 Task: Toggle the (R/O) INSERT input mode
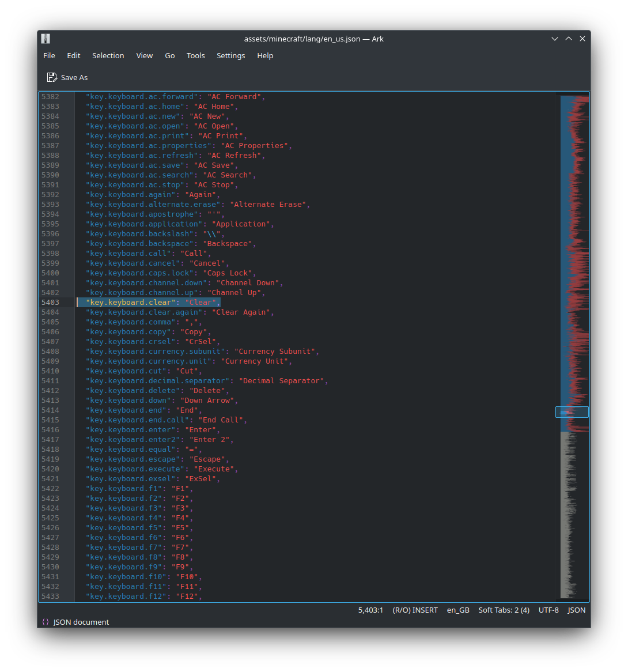pos(415,610)
